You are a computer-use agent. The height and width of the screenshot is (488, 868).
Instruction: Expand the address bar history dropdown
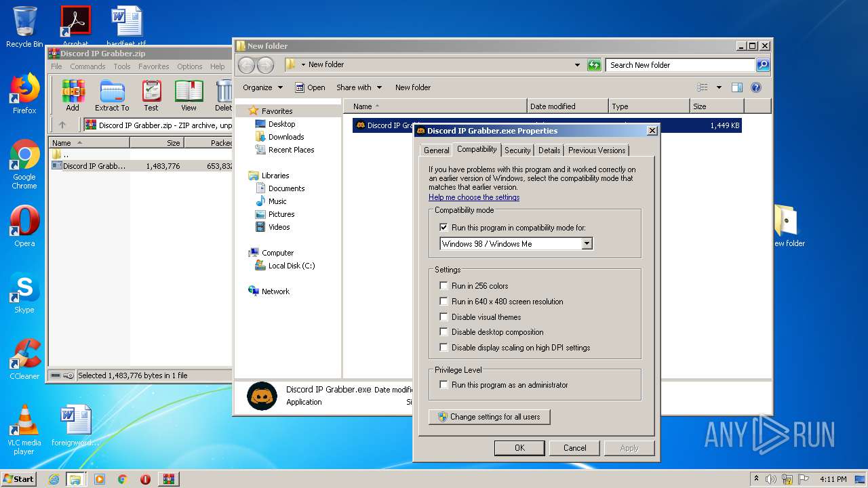[577, 65]
